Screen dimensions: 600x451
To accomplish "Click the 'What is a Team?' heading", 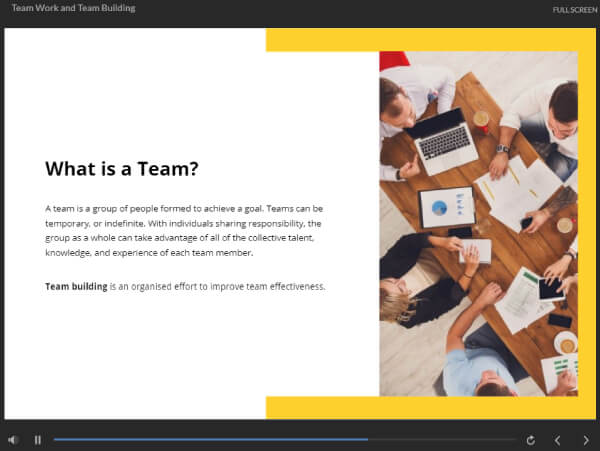I will point(121,169).
